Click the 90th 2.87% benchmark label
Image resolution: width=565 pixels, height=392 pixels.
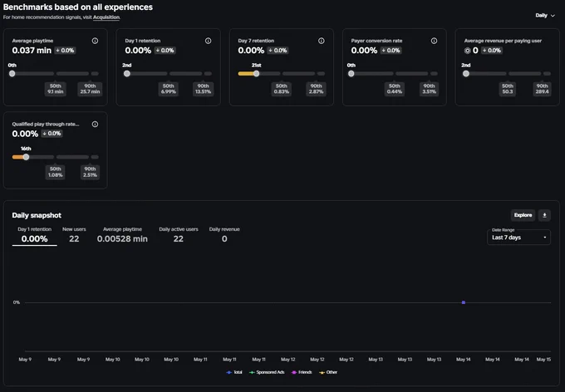[x=316, y=89]
